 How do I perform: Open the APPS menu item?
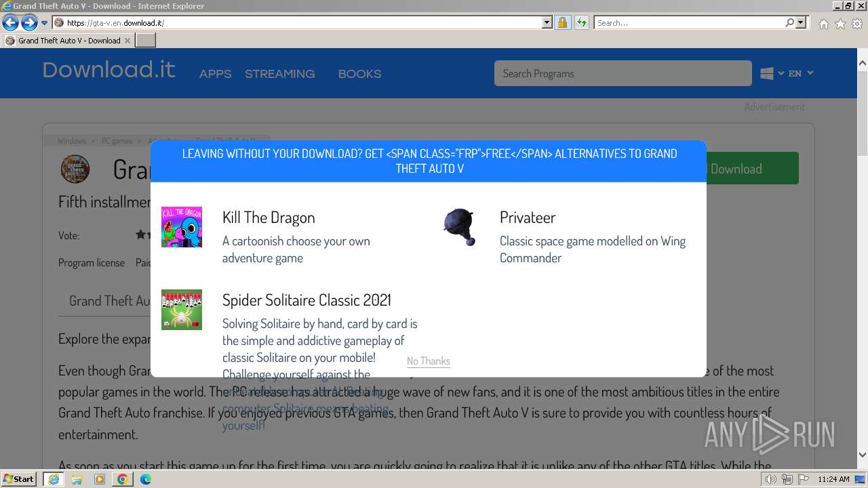[215, 74]
